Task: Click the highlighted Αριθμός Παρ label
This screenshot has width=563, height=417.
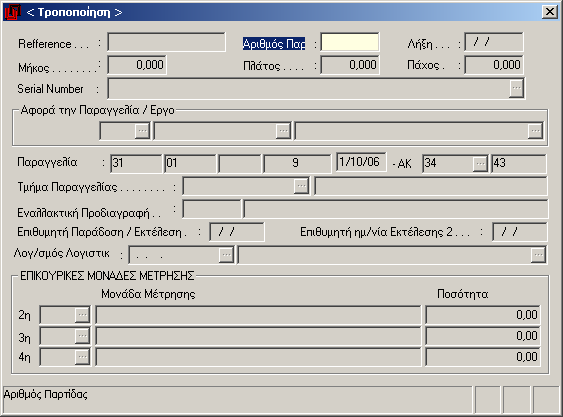Action: coord(274,44)
